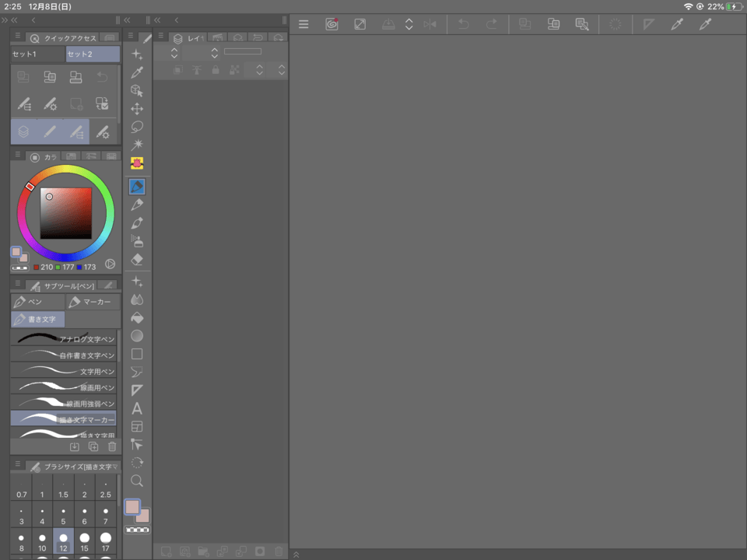
Task: Select the Auto select magic wand tool
Action: click(137, 145)
